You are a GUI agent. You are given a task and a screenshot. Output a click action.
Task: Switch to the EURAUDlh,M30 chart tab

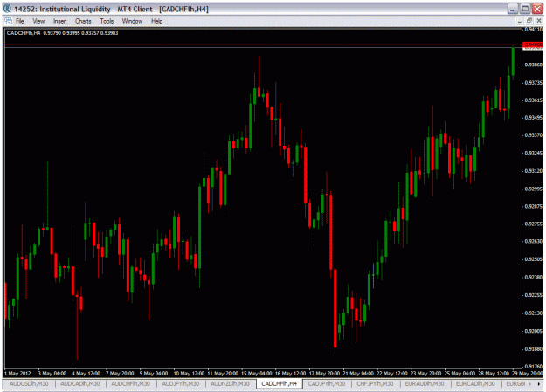coord(425,383)
